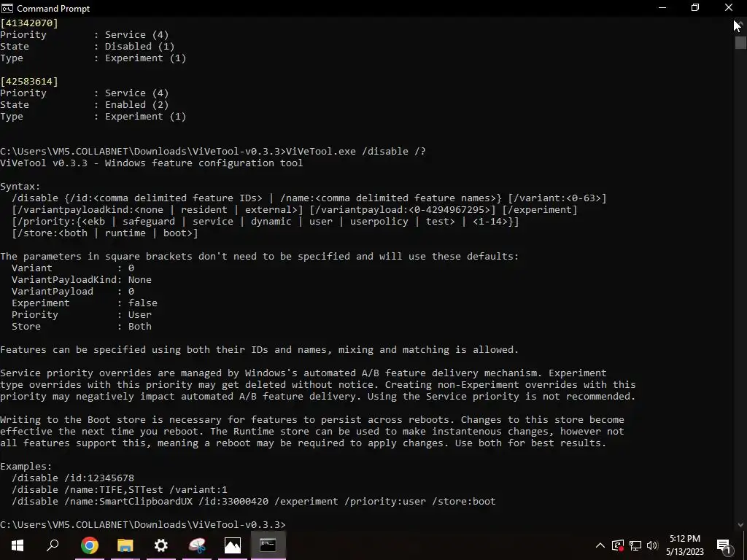This screenshot has height=560, width=747.
Task: Click the 'Disabled (1)' state value
Action: coord(139,46)
